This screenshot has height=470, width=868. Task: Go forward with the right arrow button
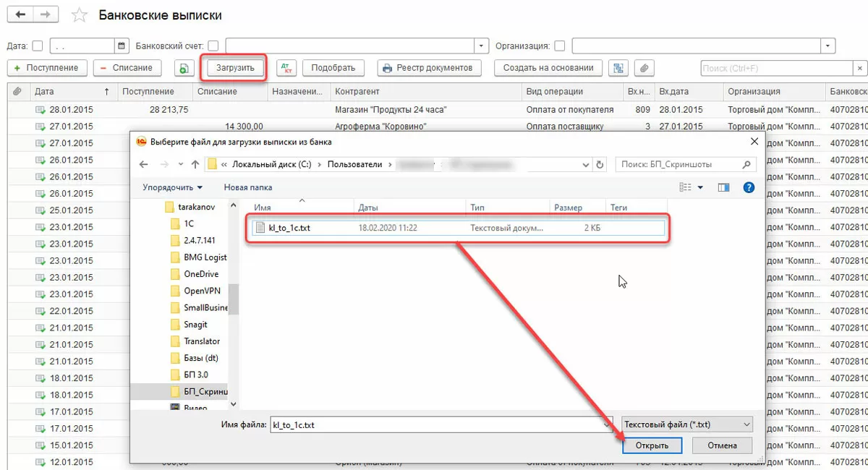point(46,14)
